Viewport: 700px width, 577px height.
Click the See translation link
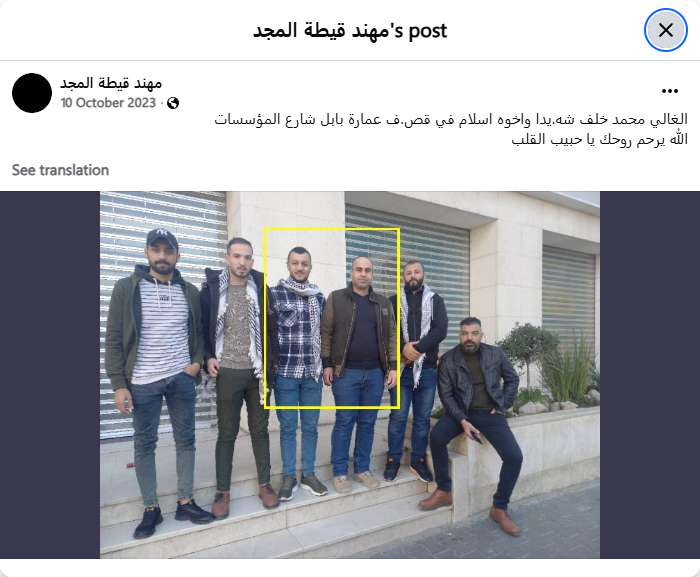point(60,170)
